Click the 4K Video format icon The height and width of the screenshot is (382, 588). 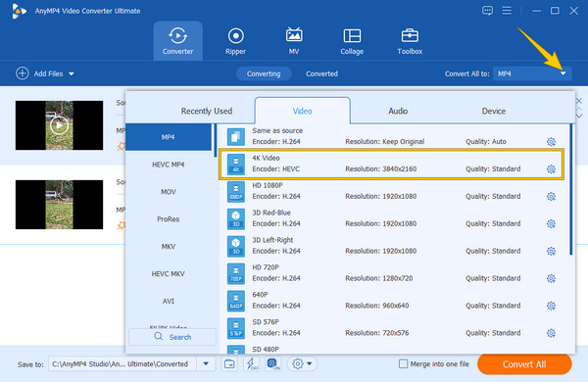tap(236, 165)
